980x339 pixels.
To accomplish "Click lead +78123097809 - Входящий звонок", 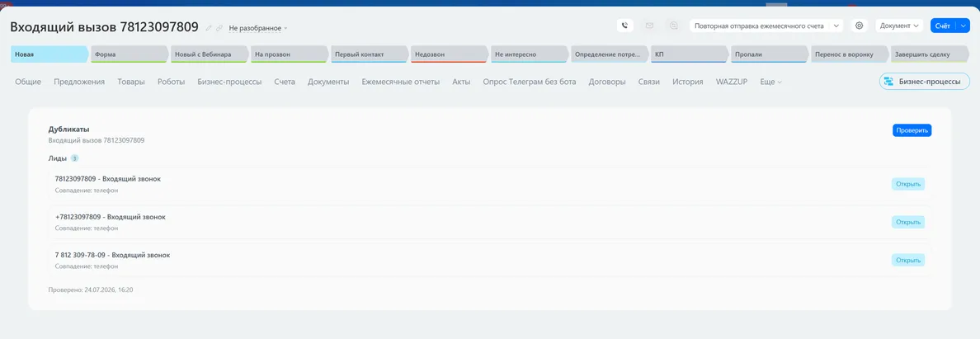I will 110,217.
